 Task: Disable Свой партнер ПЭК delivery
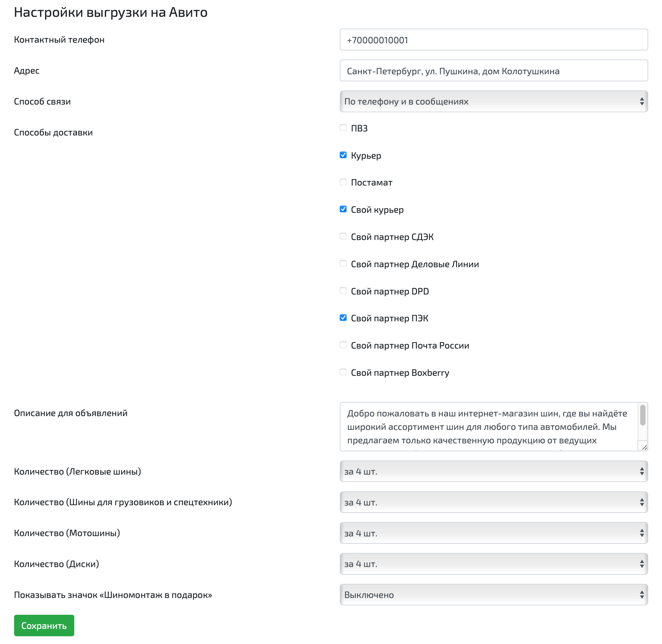click(x=343, y=318)
